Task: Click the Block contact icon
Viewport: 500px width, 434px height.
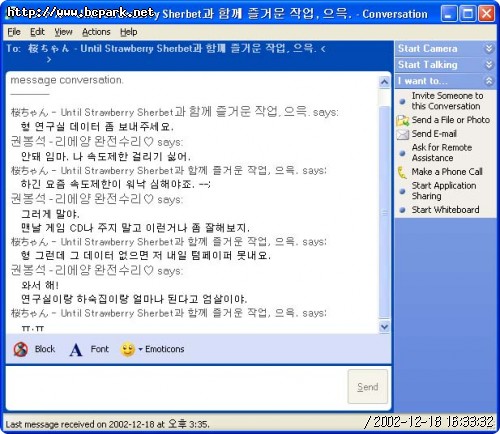Action: click(21, 349)
